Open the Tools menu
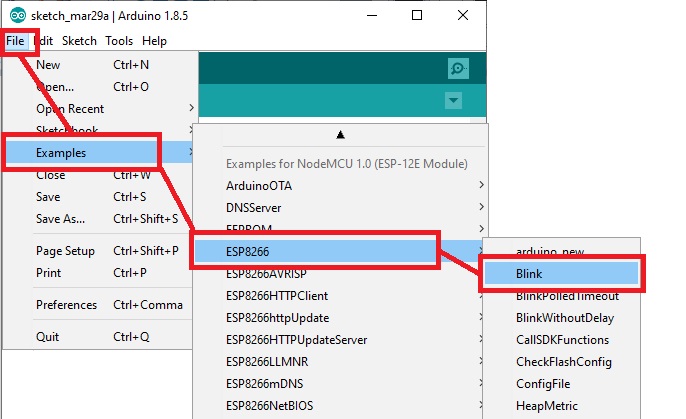Image resolution: width=686 pixels, height=419 pixels. pos(119,41)
